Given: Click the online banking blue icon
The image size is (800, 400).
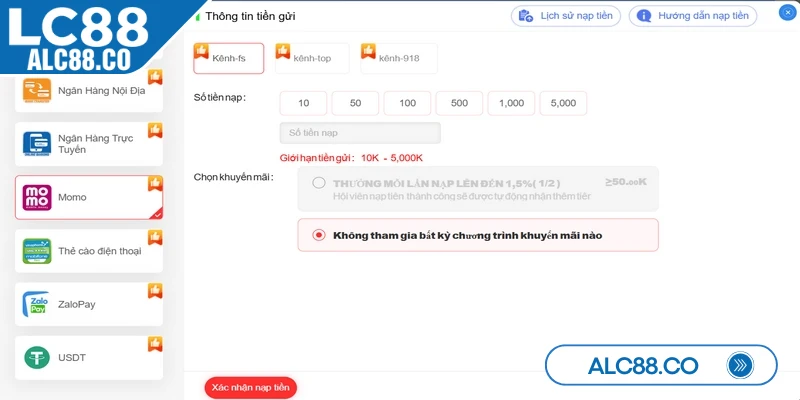Looking at the screenshot, I should click(37, 144).
